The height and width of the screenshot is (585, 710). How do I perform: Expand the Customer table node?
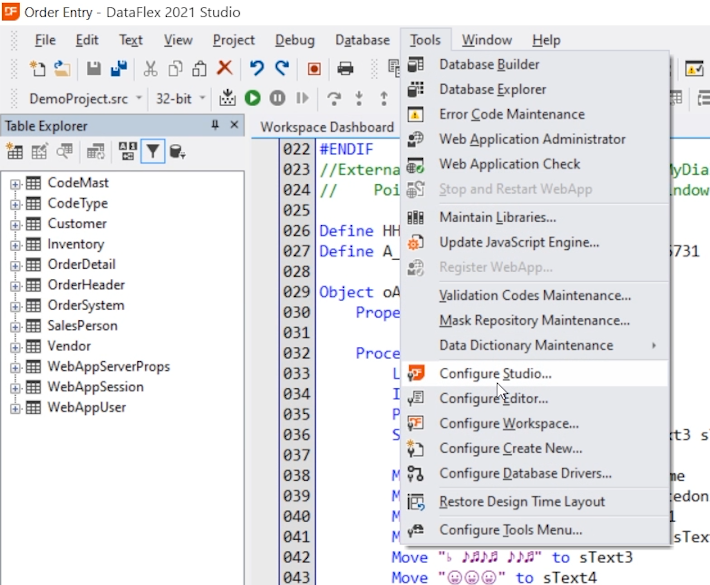point(16,224)
